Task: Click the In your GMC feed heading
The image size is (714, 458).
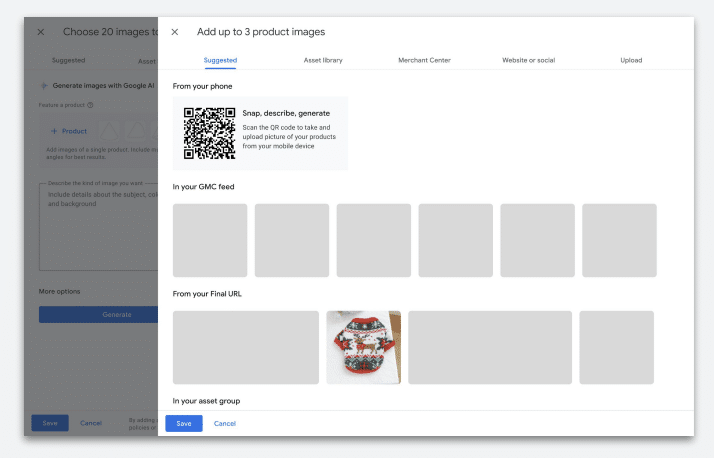Action: point(203,187)
